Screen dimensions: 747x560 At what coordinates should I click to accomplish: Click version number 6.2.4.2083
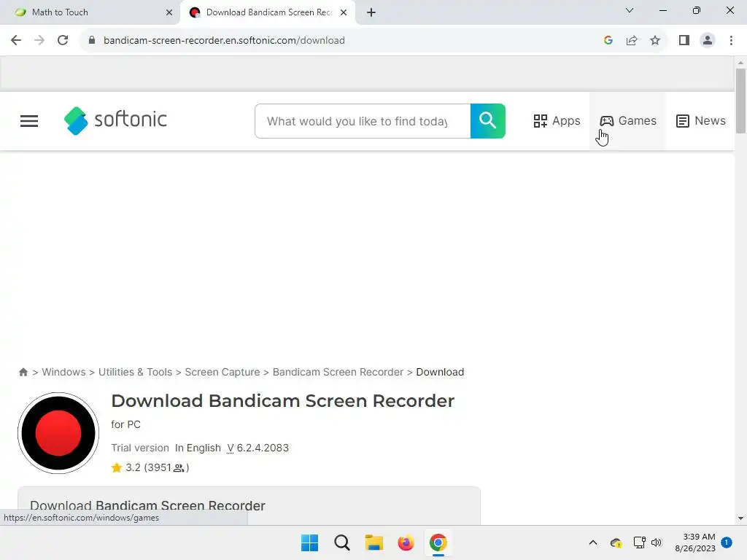pyautogui.click(x=262, y=448)
